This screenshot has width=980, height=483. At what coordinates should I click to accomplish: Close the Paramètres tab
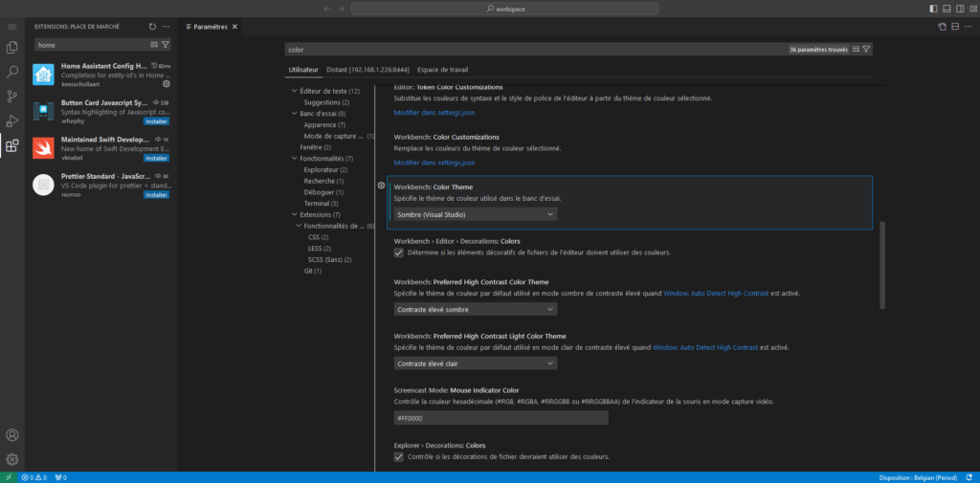235,27
